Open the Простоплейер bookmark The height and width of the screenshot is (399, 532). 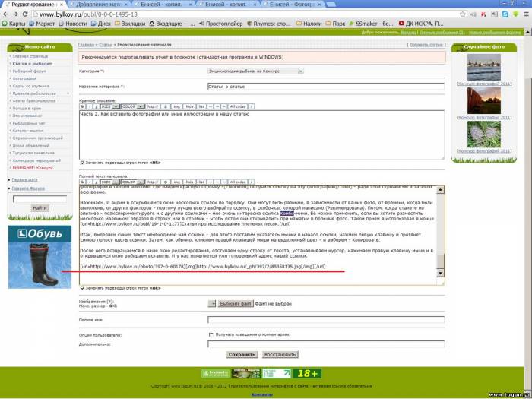[221, 24]
